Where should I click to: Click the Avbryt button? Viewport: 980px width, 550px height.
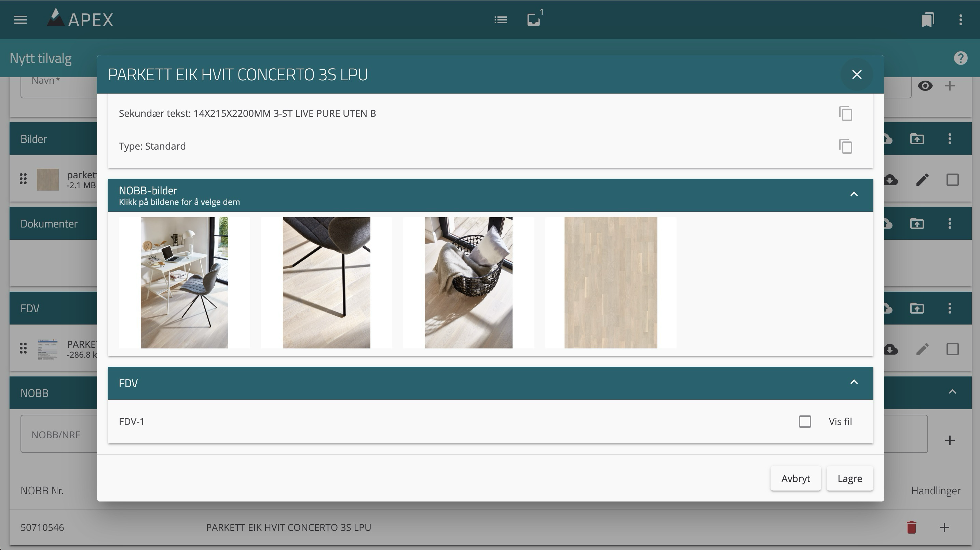pos(795,479)
